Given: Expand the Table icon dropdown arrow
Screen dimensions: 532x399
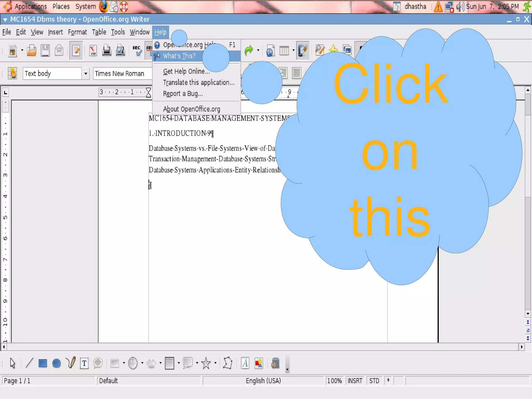Looking at the screenshot, I should (293, 50).
